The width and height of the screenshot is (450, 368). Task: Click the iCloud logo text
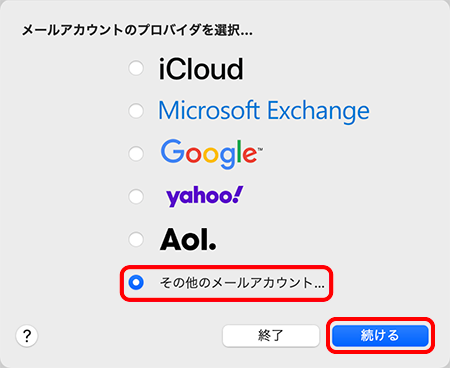201,69
